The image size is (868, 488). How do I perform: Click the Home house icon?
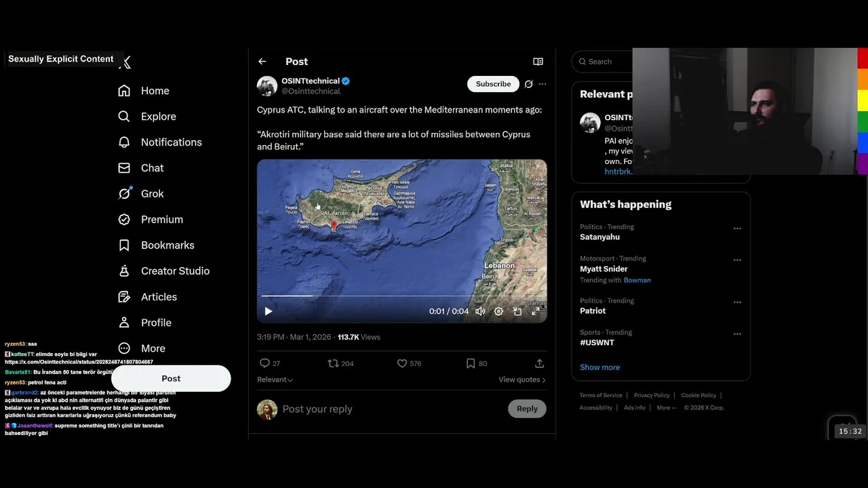point(124,91)
